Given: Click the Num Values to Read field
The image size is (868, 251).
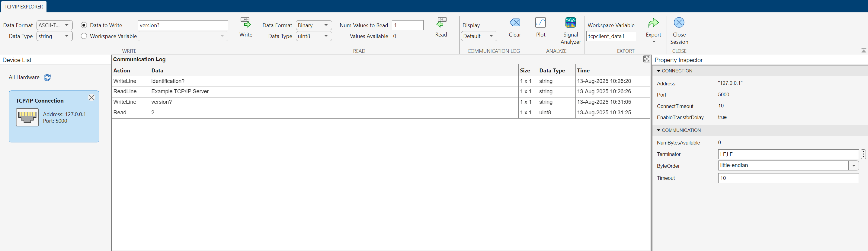Looking at the screenshot, I should pyautogui.click(x=407, y=25).
